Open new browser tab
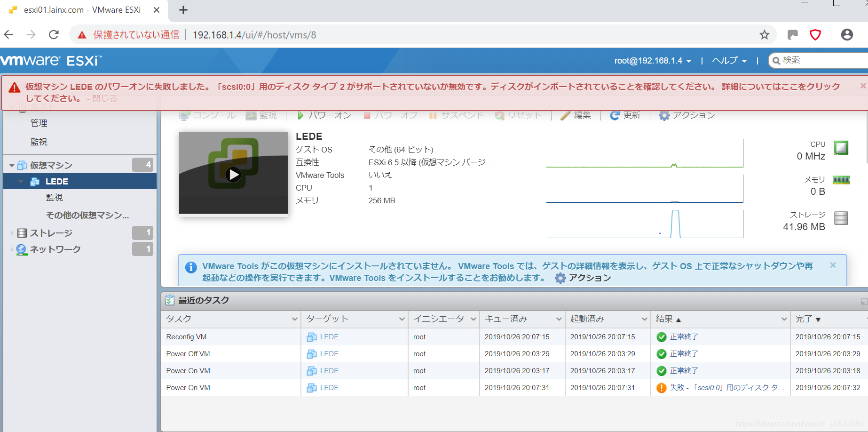 [183, 10]
